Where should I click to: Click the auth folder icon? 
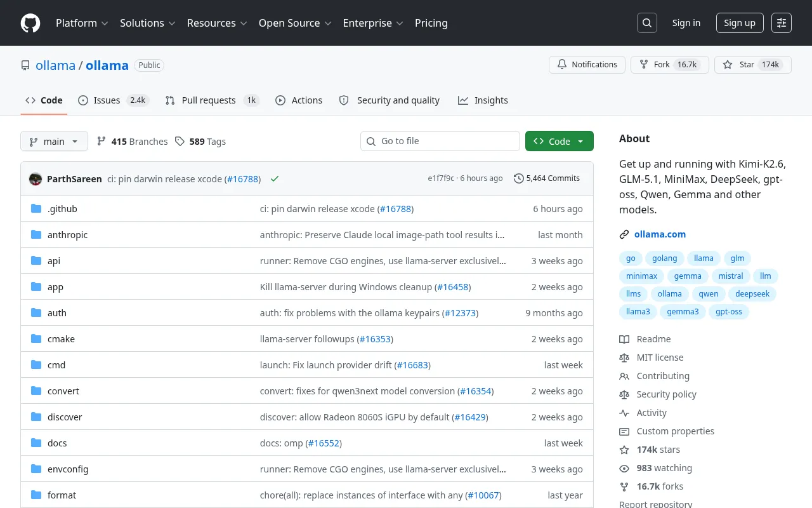coord(36,313)
